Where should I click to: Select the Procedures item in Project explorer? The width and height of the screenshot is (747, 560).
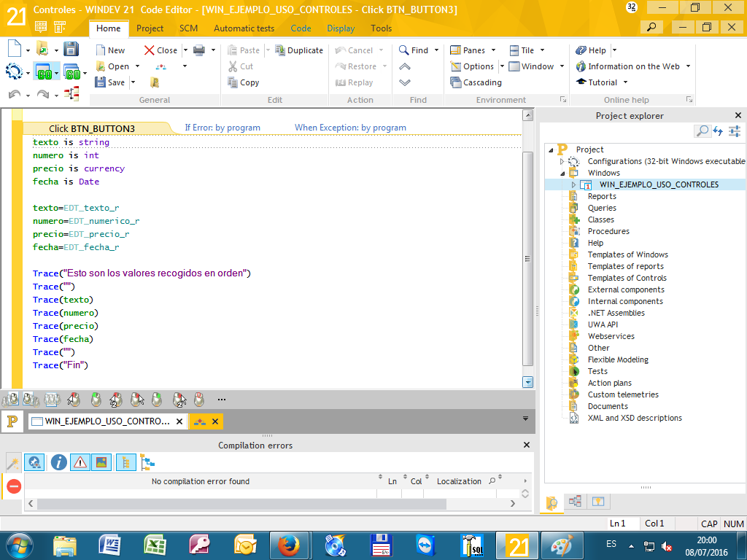608,231
